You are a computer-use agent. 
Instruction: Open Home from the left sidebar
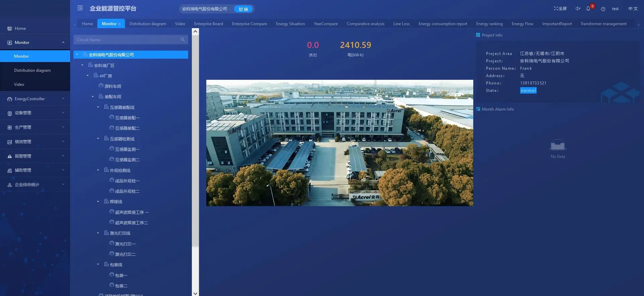click(x=20, y=28)
